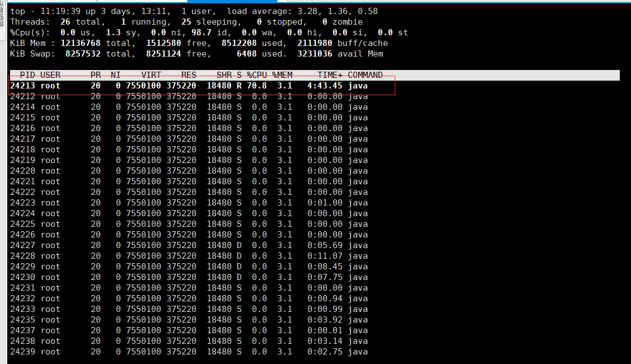Click the 0:08.45 time value
The image size is (631, 364).
click(x=325, y=267)
